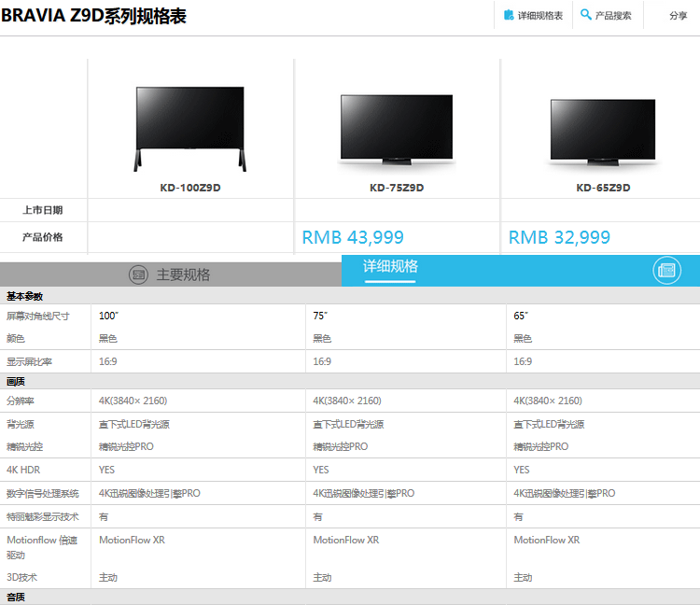This screenshot has height=605, width=700.
Task: Switch to the 详细规格 tab
Action: click(x=521, y=271)
